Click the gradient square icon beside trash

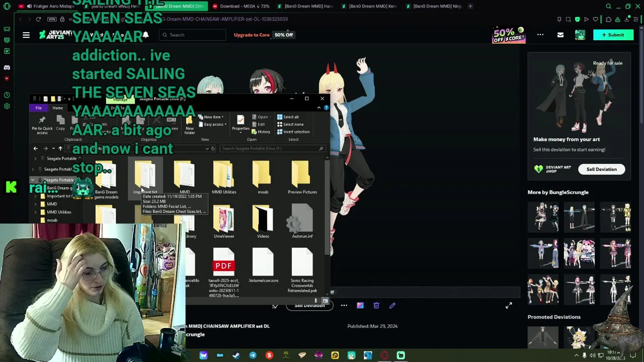tap(360, 305)
